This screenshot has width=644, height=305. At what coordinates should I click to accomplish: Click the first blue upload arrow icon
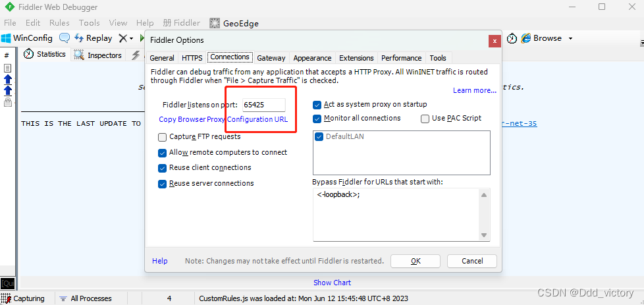coord(7,79)
